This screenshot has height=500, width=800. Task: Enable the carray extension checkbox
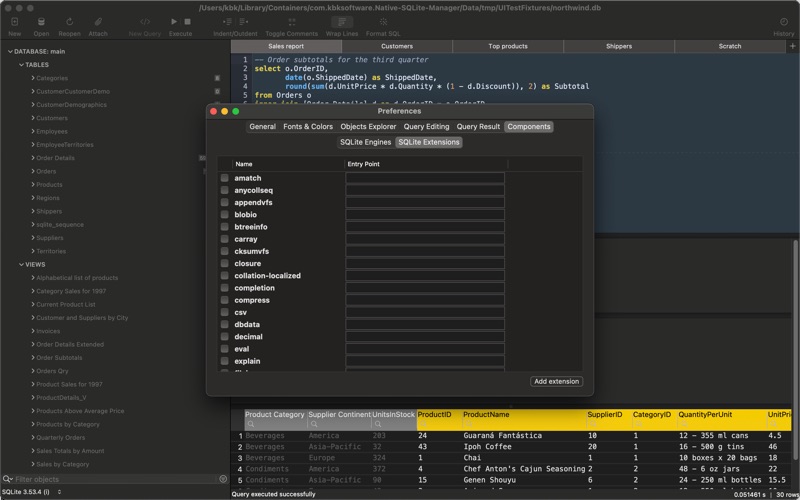click(x=224, y=239)
